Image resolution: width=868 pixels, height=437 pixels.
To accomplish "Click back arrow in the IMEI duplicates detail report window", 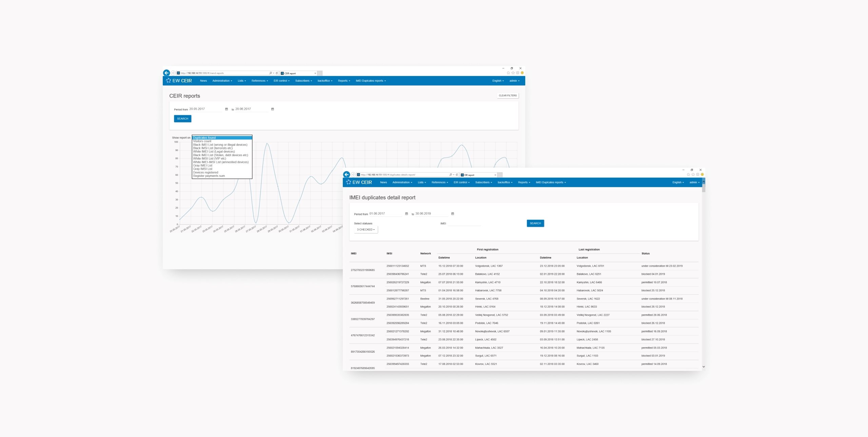I will pyautogui.click(x=347, y=174).
